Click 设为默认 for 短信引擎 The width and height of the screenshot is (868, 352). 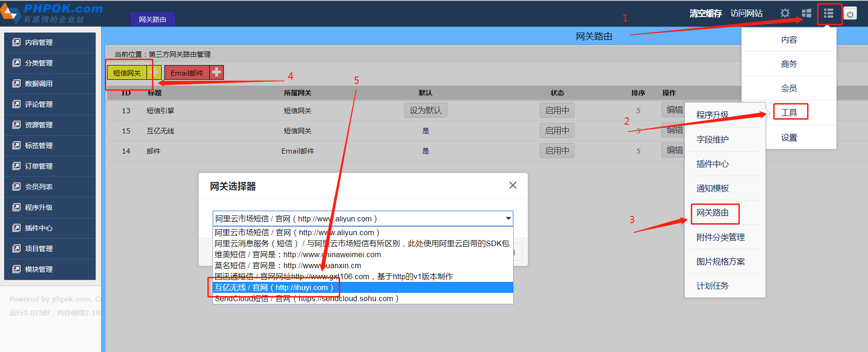coord(426,110)
